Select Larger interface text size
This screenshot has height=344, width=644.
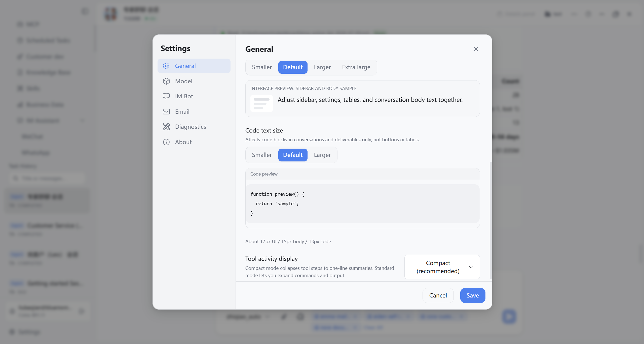point(322,67)
